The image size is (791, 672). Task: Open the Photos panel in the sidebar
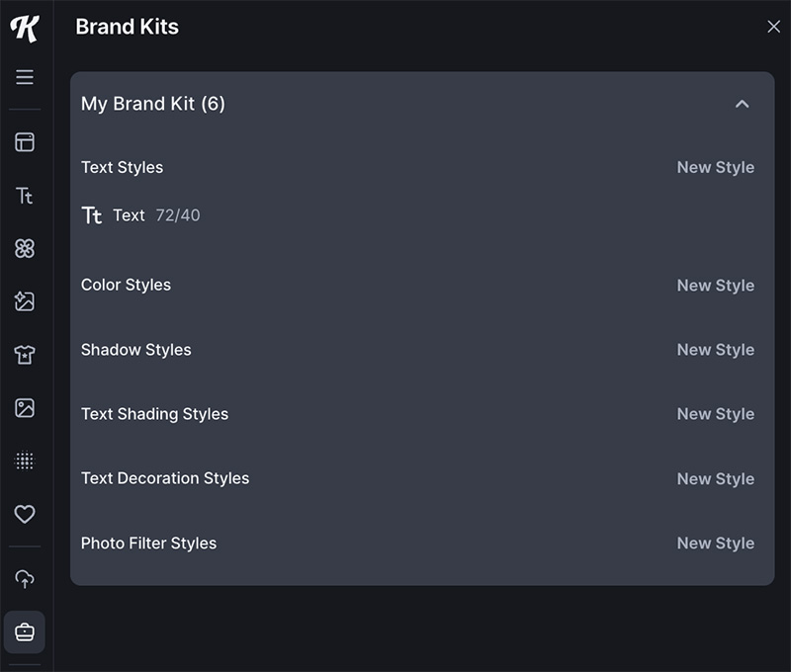[25, 408]
